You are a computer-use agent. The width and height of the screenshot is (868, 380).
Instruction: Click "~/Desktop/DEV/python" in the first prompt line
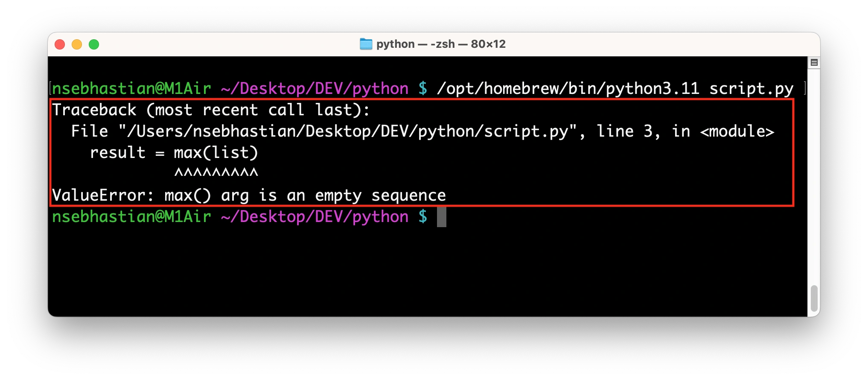point(315,89)
